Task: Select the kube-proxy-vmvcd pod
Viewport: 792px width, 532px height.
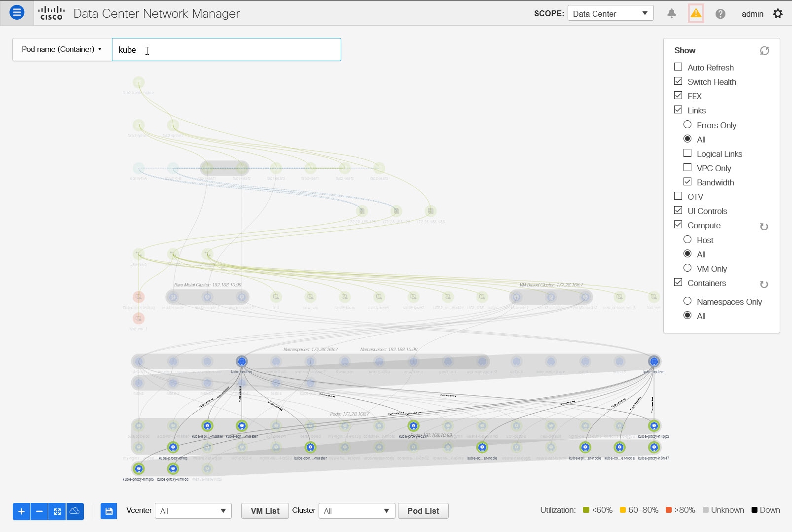Action: point(173,469)
